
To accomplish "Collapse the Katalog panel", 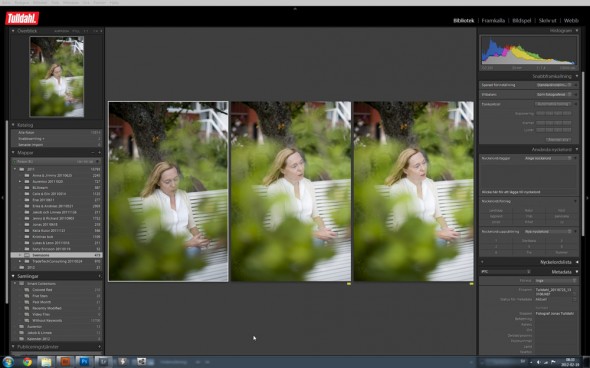I will 13,125.
